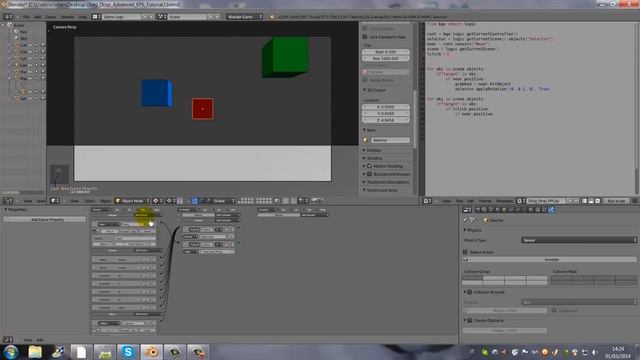Open File Explorer from taskbar
Image resolution: width=640 pixels, height=360 pixels.
click(35, 352)
